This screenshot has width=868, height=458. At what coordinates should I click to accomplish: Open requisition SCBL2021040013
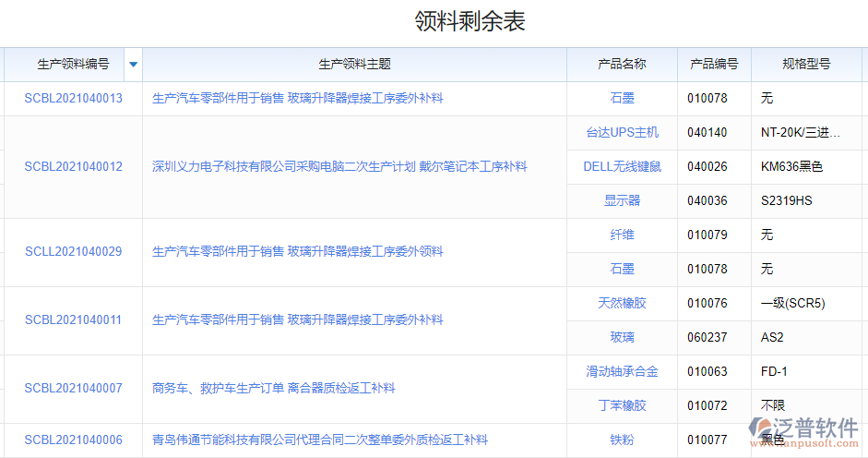click(73, 98)
